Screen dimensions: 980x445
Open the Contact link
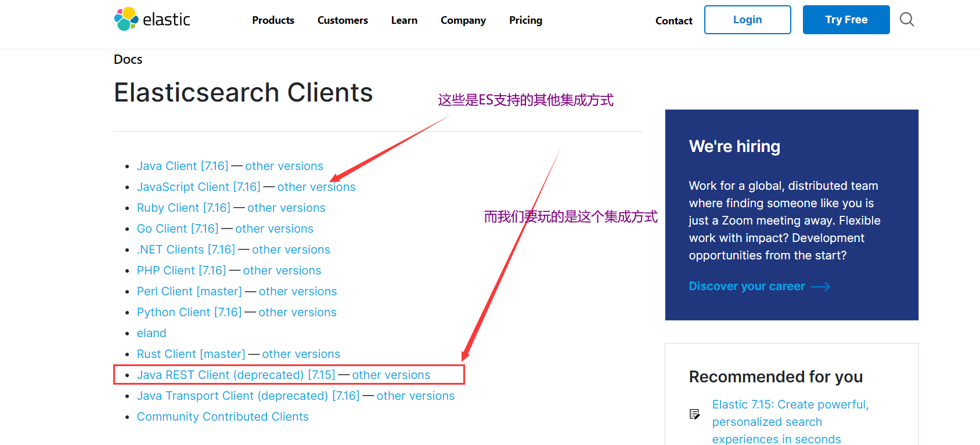674,21
